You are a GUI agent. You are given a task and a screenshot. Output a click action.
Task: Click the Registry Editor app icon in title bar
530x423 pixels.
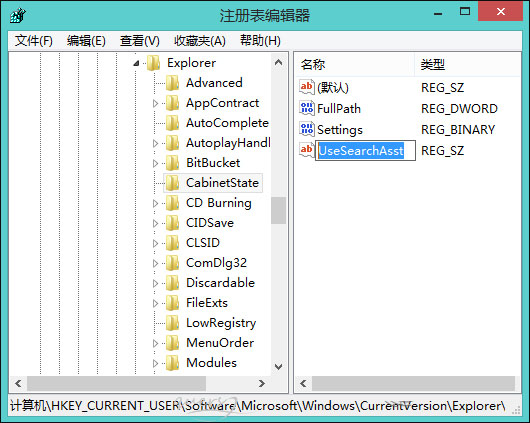pyautogui.click(x=18, y=15)
